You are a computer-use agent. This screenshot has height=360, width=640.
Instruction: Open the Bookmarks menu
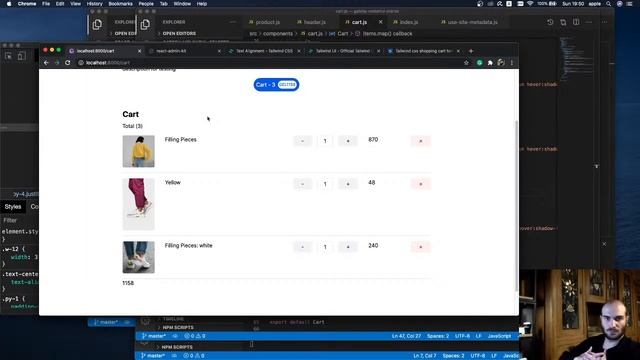click(120, 4)
